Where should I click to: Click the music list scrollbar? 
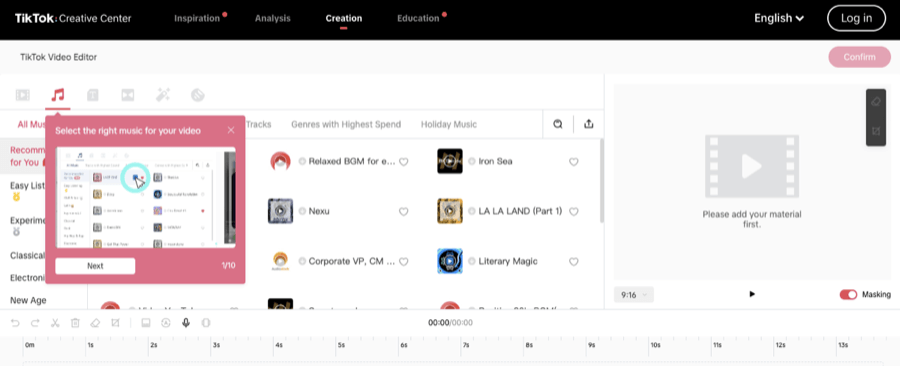601,181
